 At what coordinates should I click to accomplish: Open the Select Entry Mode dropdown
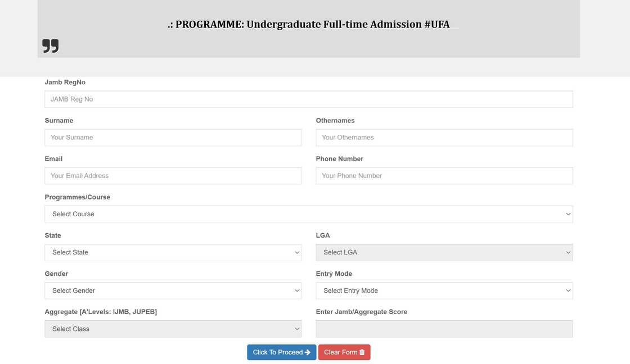[444, 290]
